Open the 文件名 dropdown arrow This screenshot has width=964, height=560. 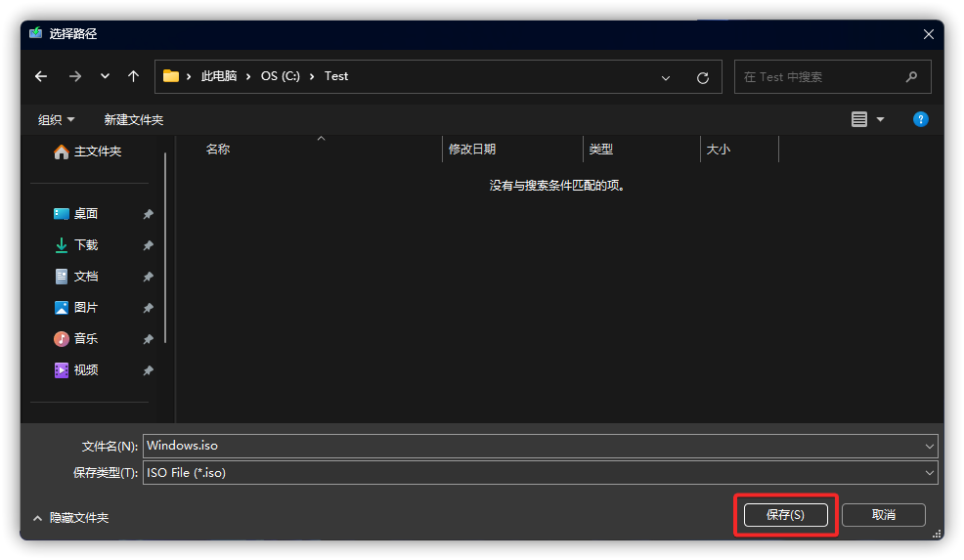click(x=930, y=447)
